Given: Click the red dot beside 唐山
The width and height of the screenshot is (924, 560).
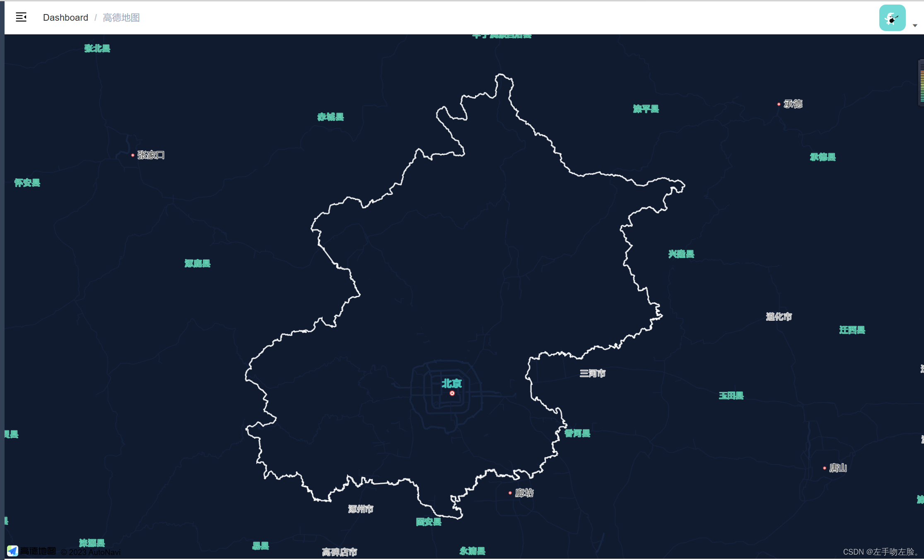Looking at the screenshot, I should click(x=825, y=468).
